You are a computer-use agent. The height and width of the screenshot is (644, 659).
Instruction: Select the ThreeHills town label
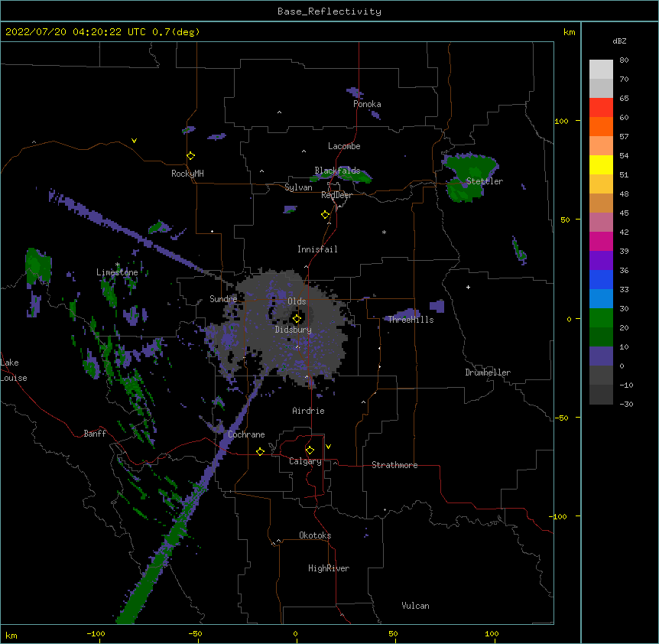click(x=411, y=320)
